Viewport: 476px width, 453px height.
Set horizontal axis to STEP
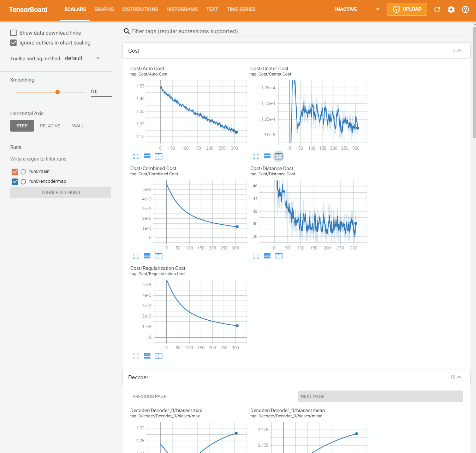pos(22,126)
